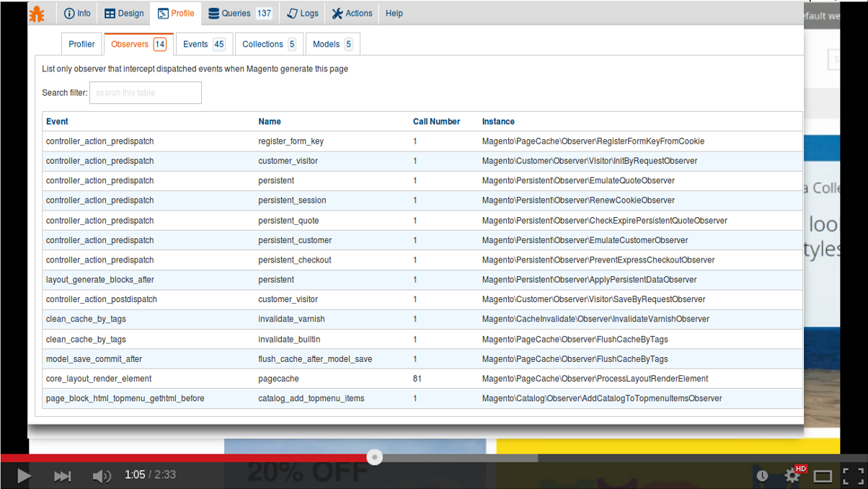Mute the video volume icon
The width and height of the screenshot is (868, 489).
[x=102, y=475]
